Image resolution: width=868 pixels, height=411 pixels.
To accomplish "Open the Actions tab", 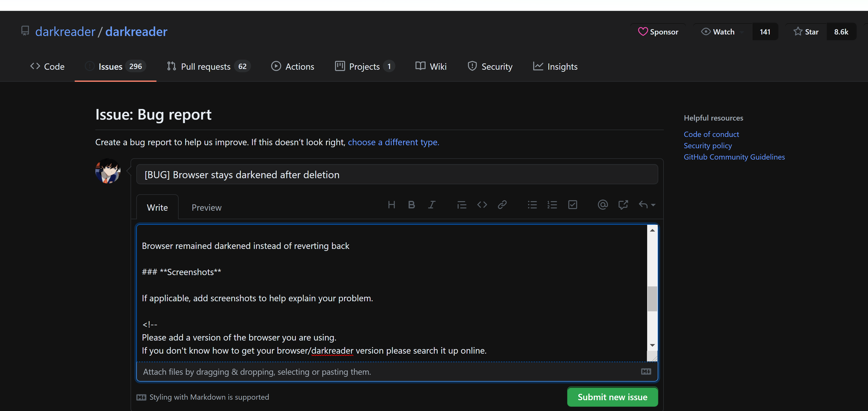I will (293, 66).
